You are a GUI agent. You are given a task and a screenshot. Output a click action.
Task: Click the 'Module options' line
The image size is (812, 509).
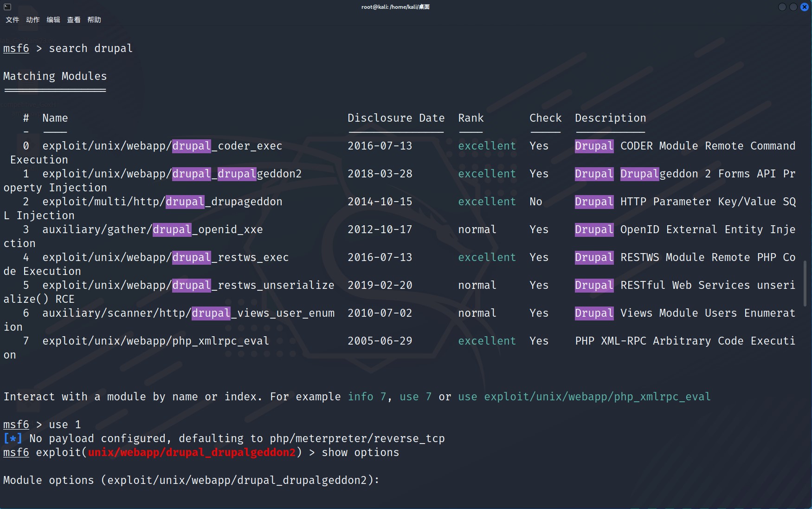pos(192,480)
